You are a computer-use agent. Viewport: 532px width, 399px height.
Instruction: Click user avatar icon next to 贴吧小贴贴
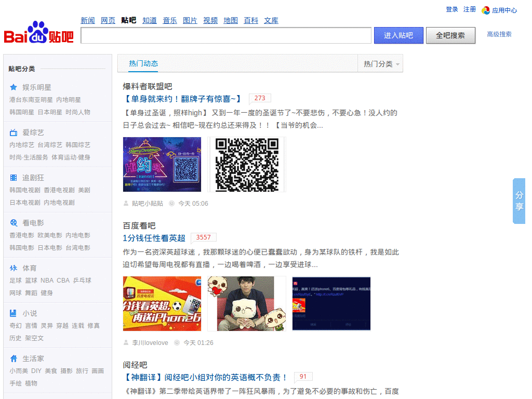coord(126,204)
